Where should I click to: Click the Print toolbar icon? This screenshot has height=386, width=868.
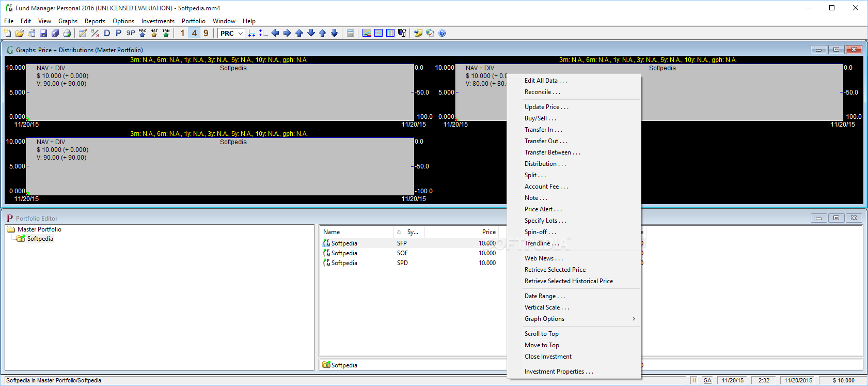(x=67, y=33)
